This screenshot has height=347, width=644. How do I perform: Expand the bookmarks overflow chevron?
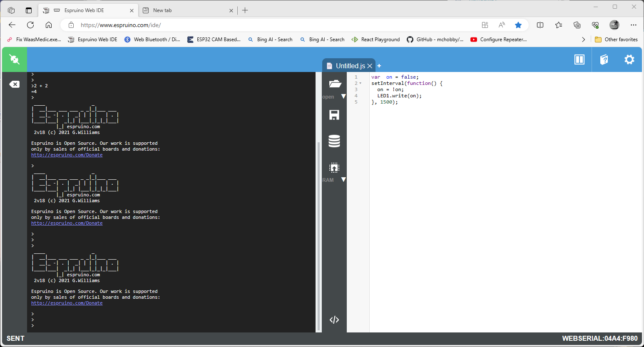click(583, 40)
